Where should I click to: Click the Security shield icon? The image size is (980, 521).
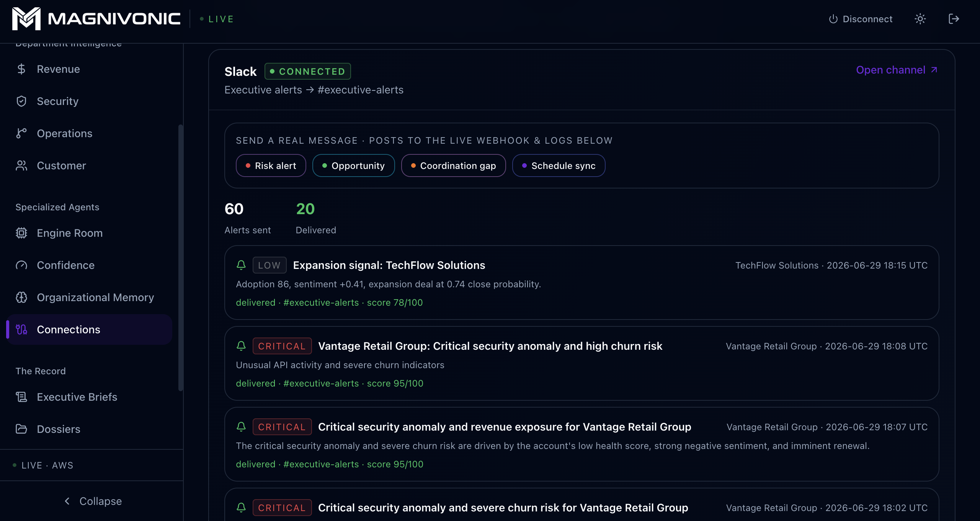[21, 101]
